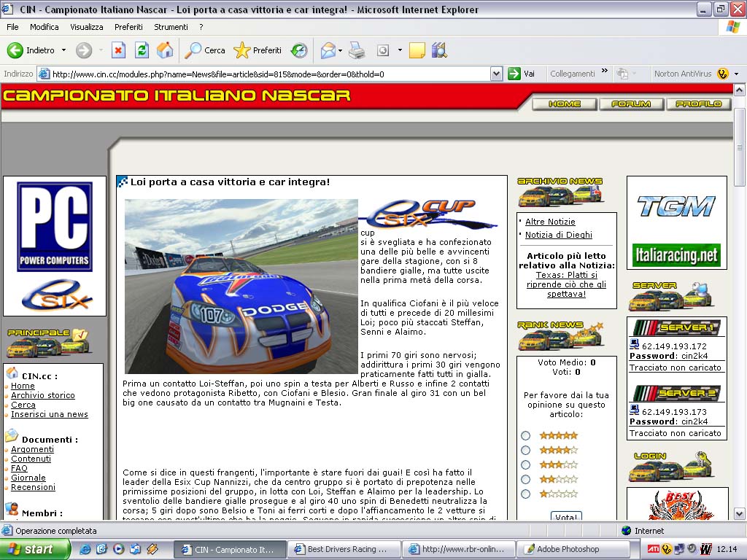Click the Forward arrow in toolbar
The height and width of the screenshot is (560, 747).
[84, 50]
